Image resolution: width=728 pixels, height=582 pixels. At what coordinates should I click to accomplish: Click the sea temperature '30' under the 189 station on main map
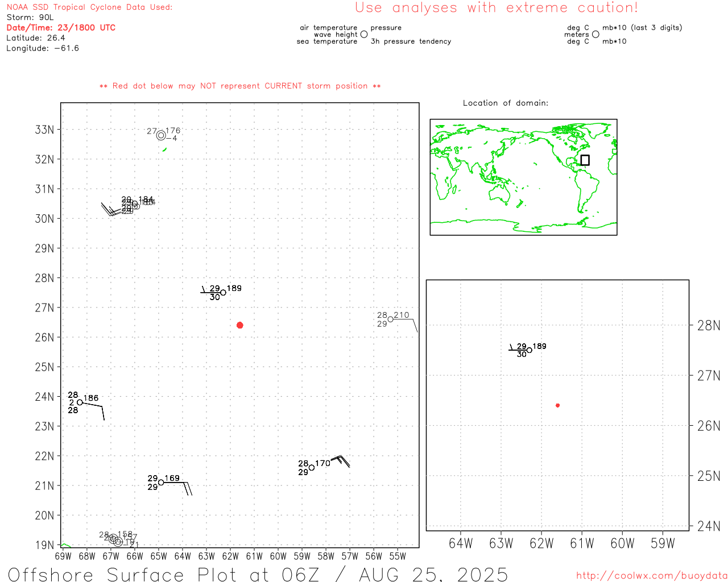click(x=214, y=297)
